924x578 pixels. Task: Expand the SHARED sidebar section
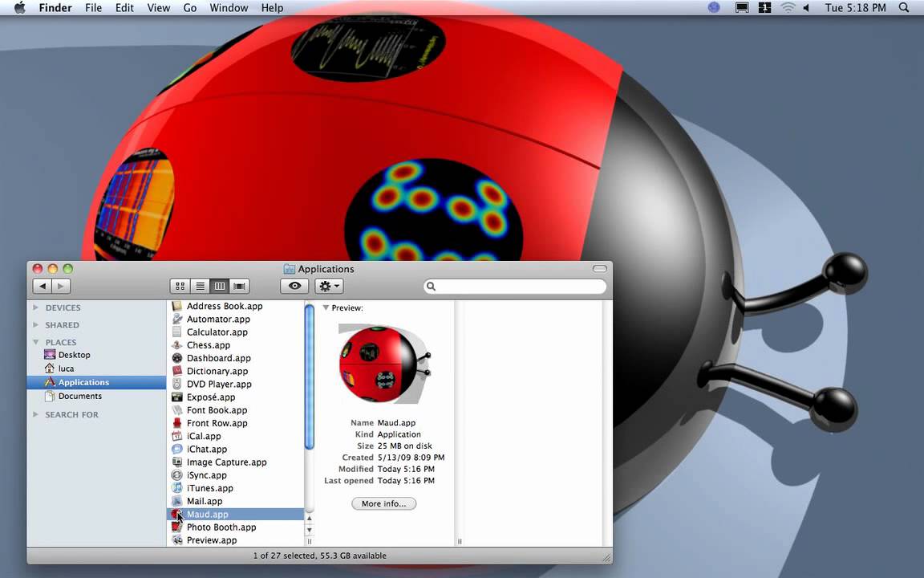[x=35, y=324]
